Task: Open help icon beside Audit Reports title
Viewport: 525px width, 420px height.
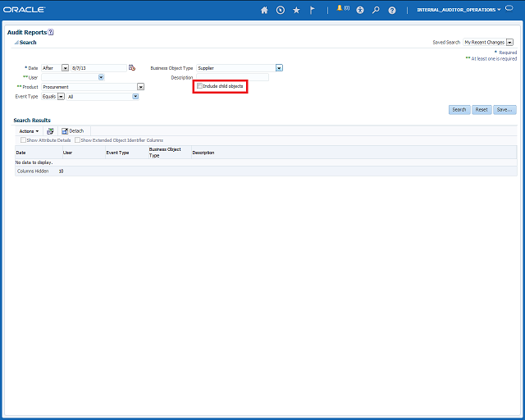Action: click(x=51, y=32)
